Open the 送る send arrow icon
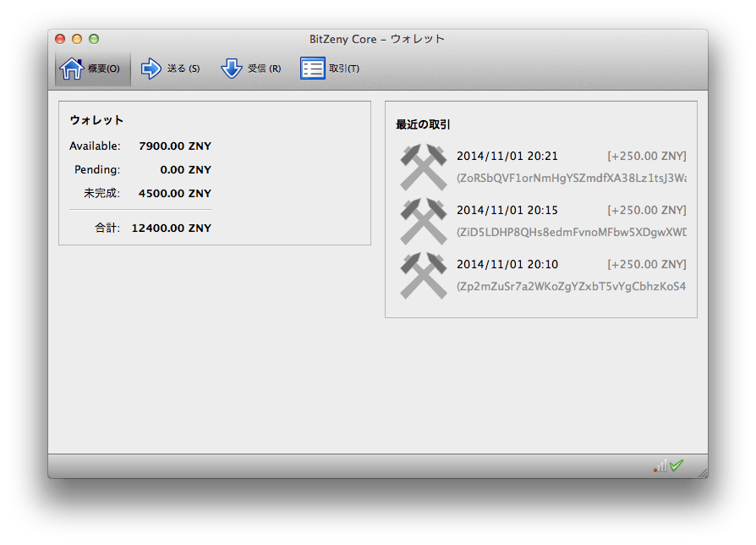The image size is (756, 545). [151, 69]
